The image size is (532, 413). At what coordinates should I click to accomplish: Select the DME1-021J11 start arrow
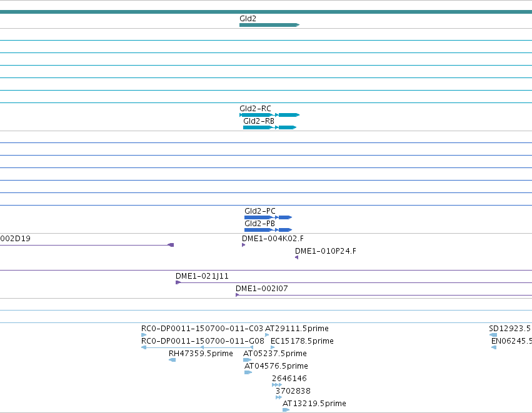(178, 282)
